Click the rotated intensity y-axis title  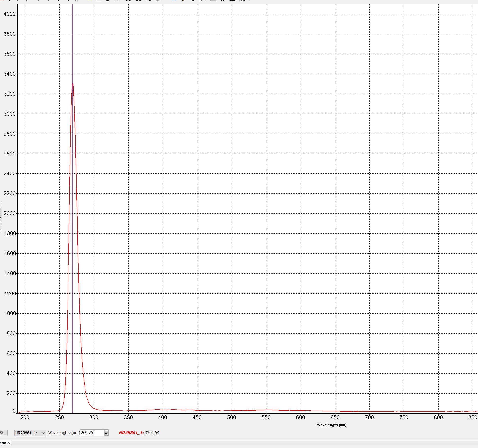pyautogui.click(x=0, y=217)
